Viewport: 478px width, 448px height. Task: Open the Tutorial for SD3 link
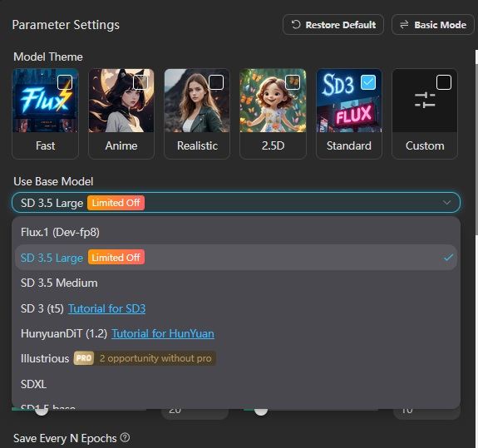click(x=106, y=308)
